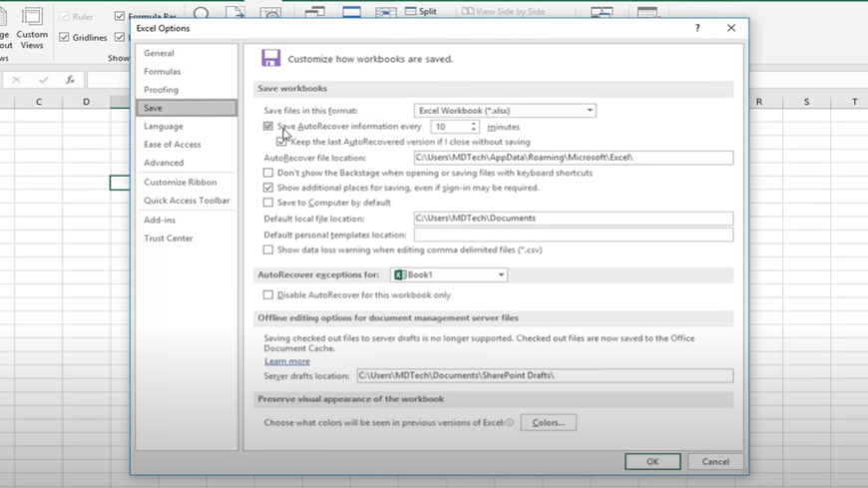Click the Insert Function fx icon
The height and width of the screenshot is (488, 868).
click(70, 80)
